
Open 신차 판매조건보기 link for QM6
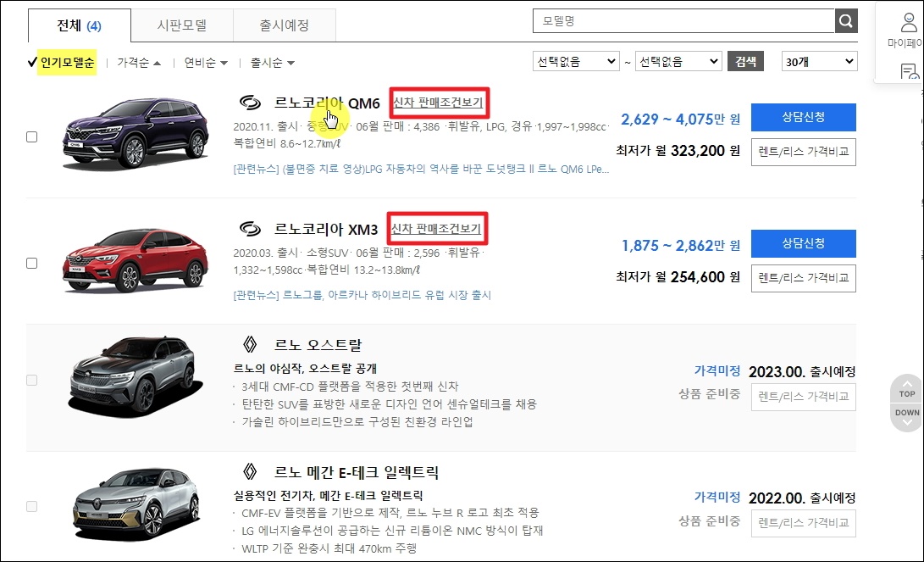pyautogui.click(x=439, y=103)
